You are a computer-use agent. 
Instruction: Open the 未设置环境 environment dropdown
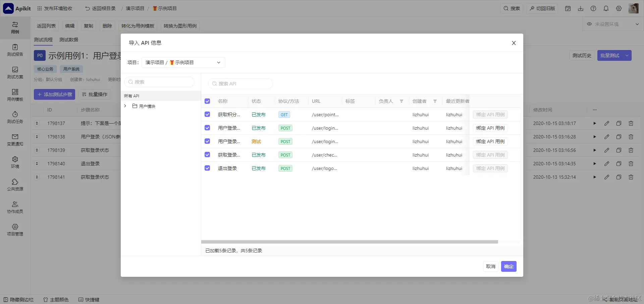coord(613,24)
